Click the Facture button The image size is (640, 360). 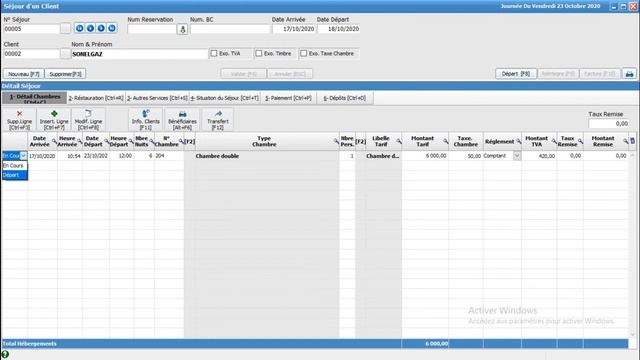coord(600,74)
